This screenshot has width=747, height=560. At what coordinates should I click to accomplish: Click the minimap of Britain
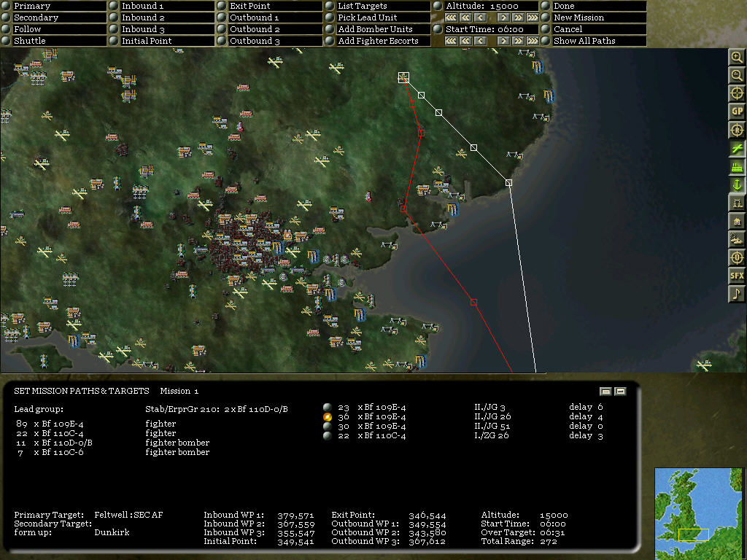[x=698, y=513]
